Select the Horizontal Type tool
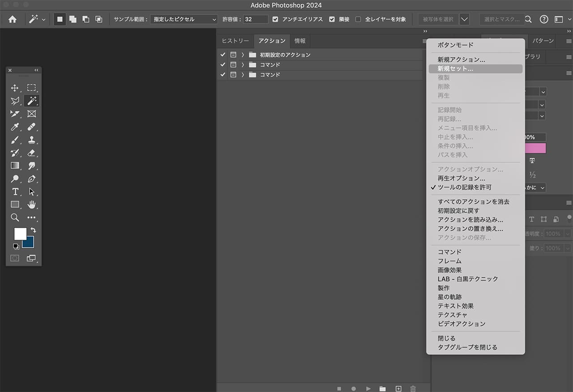The width and height of the screenshot is (573, 392). click(x=15, y=192)
